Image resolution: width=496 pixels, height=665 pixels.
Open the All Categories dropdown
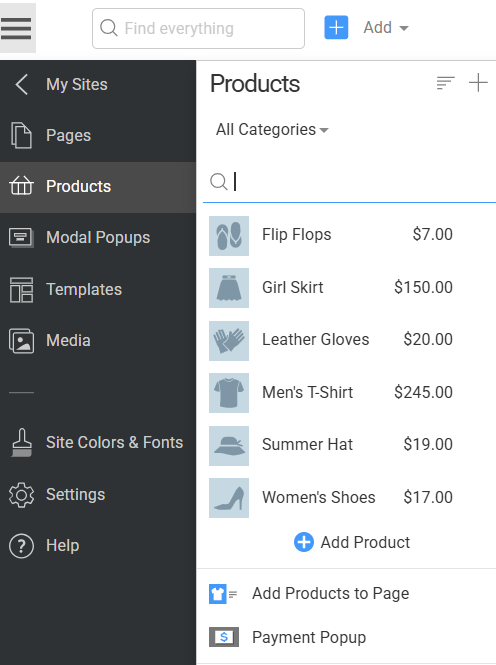pyautogui.click(x=272, y=129)
